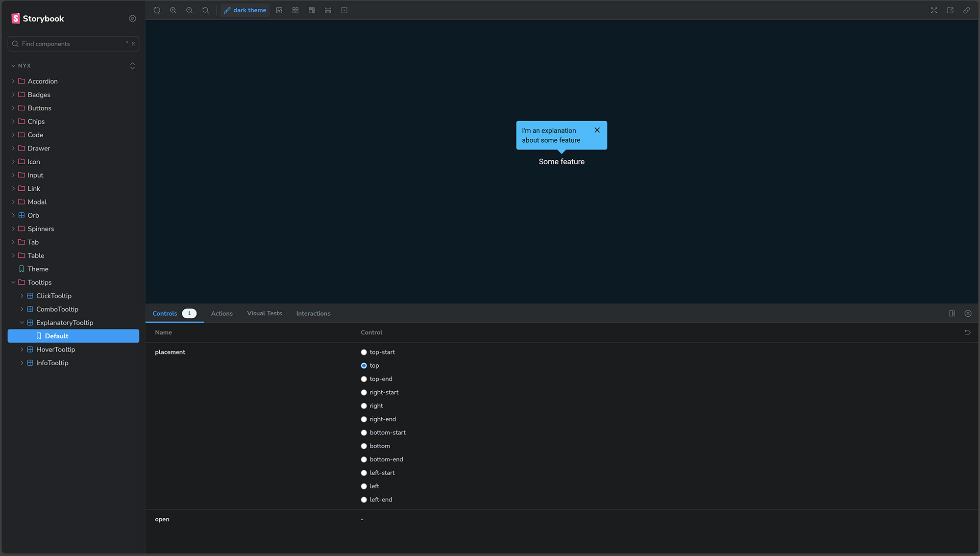The image size is (980, 556).
Task: Select the right-start placement option
Action: pos(364,393)
